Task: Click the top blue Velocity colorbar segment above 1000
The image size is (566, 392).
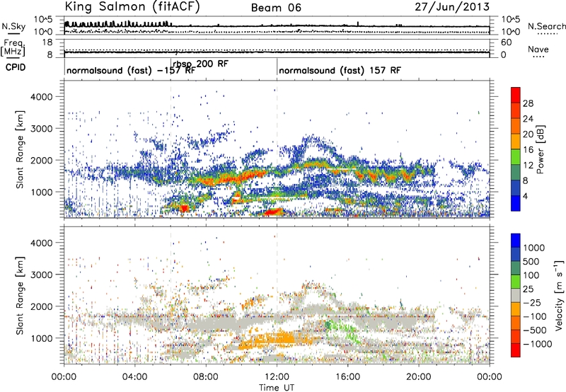Action: (x=516, y=241)
